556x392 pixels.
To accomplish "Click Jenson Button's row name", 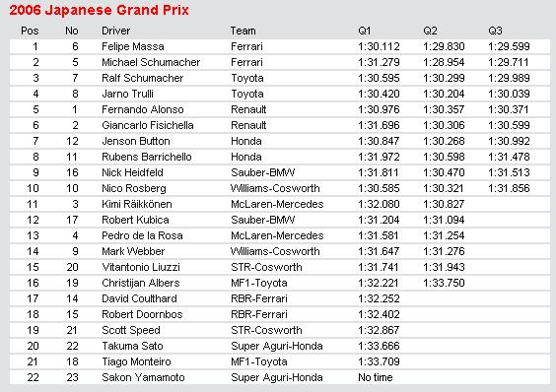I will [136, 141].
